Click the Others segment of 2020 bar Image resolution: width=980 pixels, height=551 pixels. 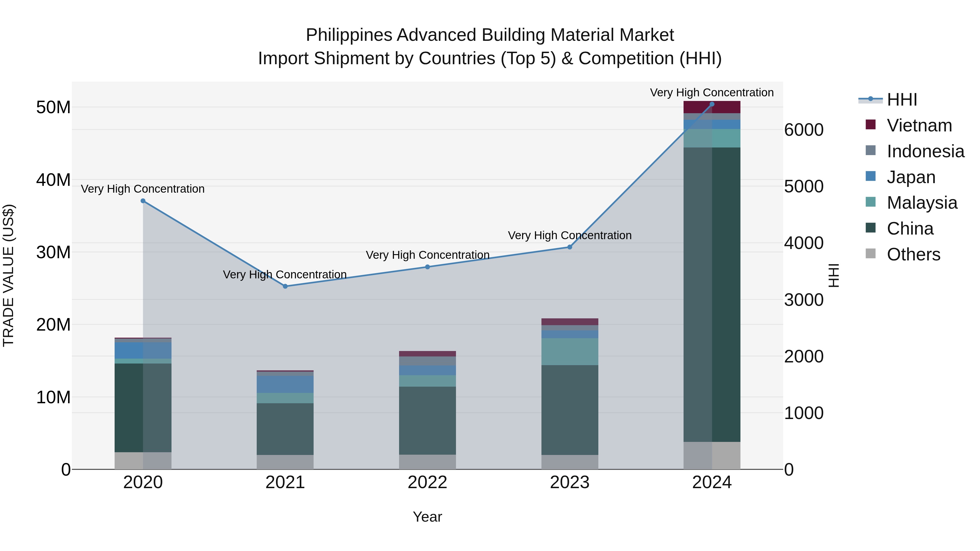click(x=143, y=460)
